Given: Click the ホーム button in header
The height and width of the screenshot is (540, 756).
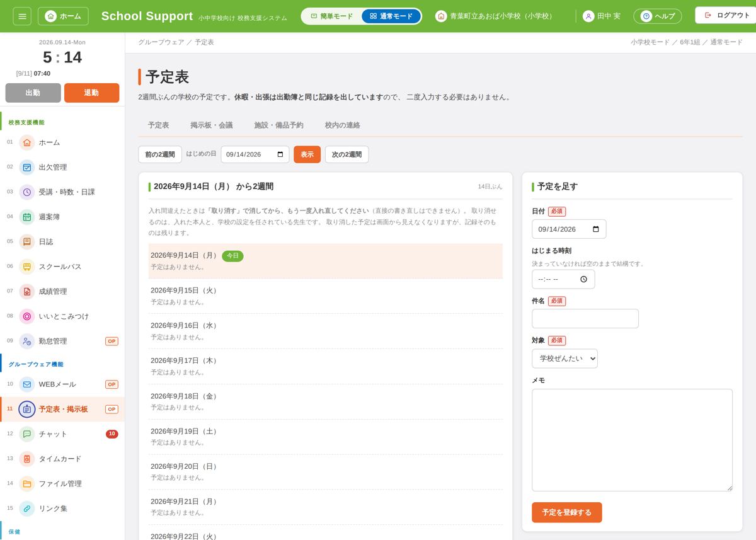Looking at the screenshot, I should coord(63,16).
